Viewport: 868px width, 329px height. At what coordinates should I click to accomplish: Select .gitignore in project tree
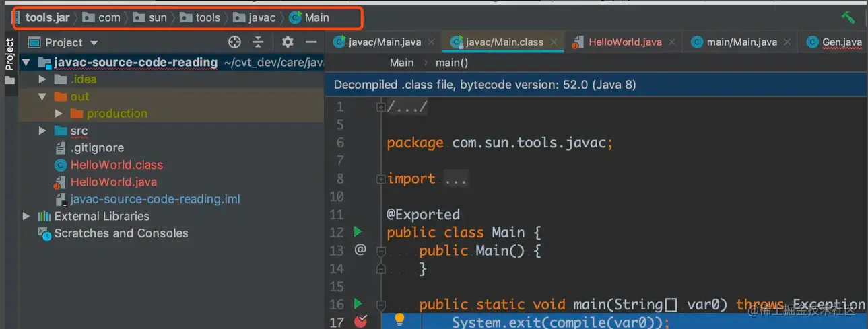[x=97, y=148]
